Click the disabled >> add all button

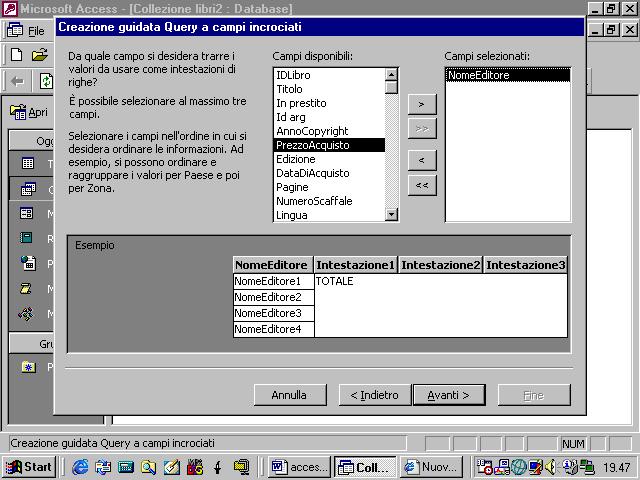422,129
